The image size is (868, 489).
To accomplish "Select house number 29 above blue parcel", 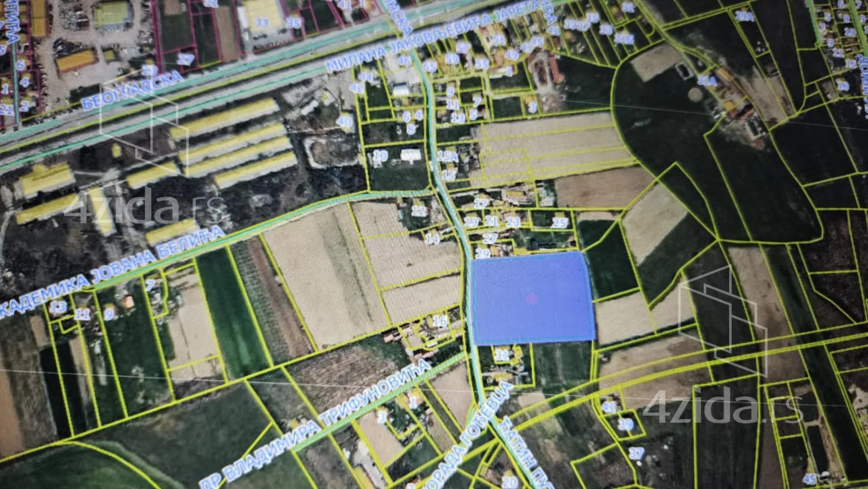I will click(x=482, y=253).
